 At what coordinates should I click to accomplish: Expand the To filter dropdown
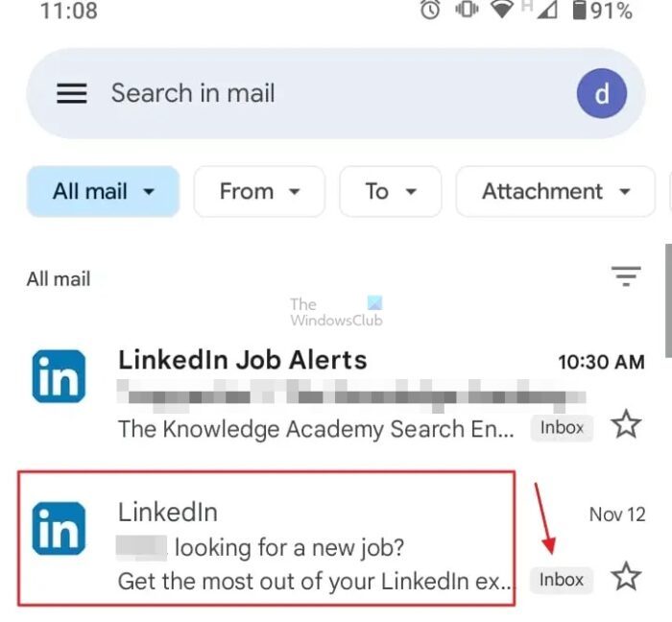[x=390, y=192]
